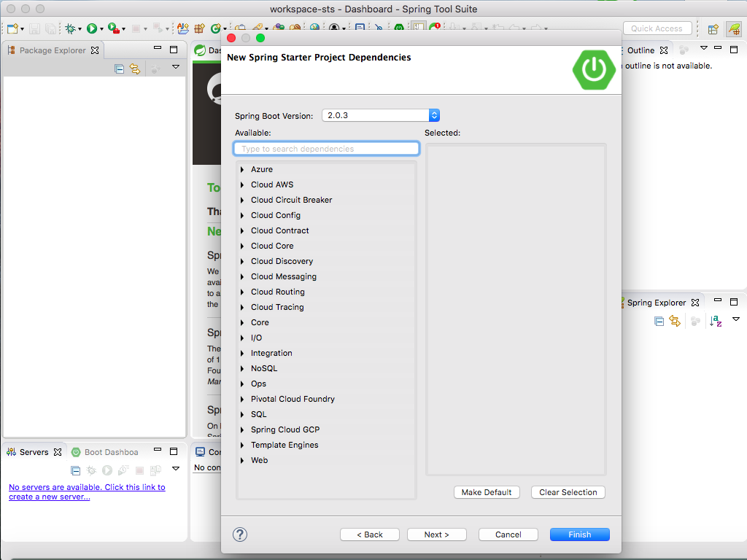This screenshot has width=747, height=560.
Task: Click the debug server icon in Servers view
Action: 91,470
